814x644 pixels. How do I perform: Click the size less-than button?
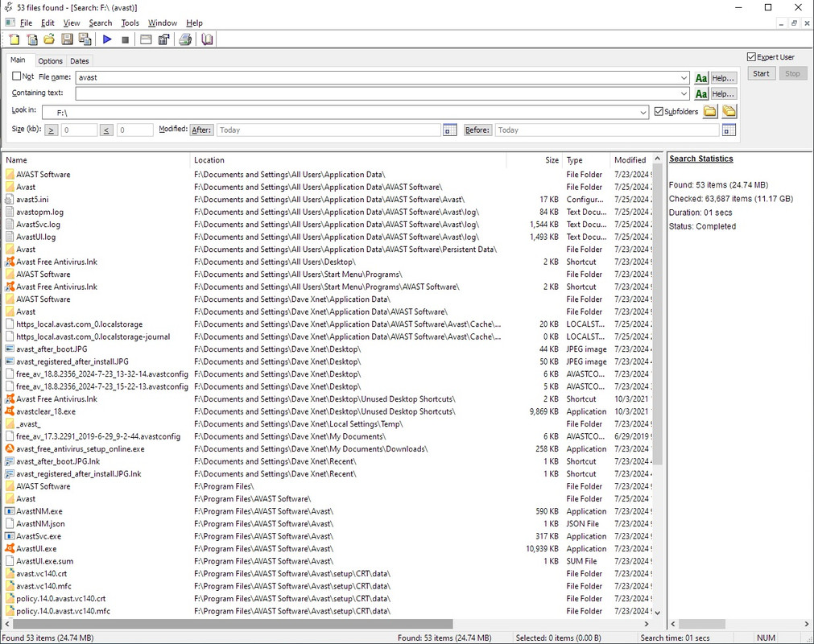pyautogui.click(x=106, y=130)
